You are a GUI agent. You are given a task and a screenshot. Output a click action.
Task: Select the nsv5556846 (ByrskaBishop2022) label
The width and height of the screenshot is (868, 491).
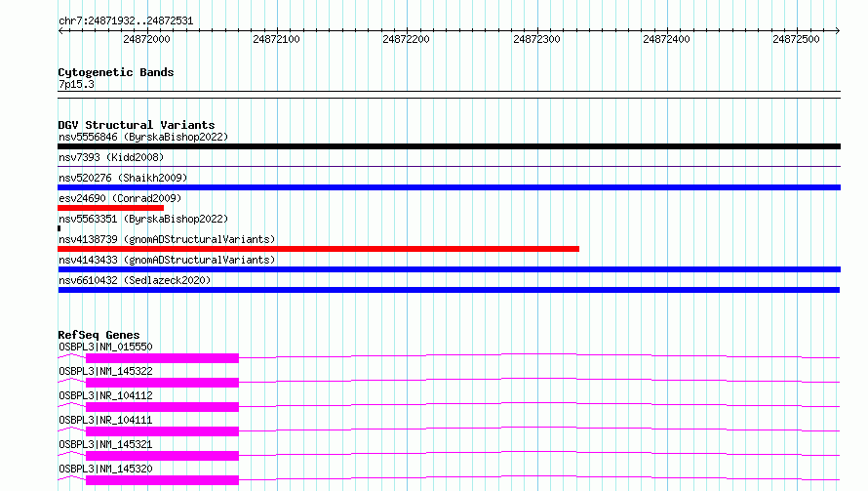(143, 137)
